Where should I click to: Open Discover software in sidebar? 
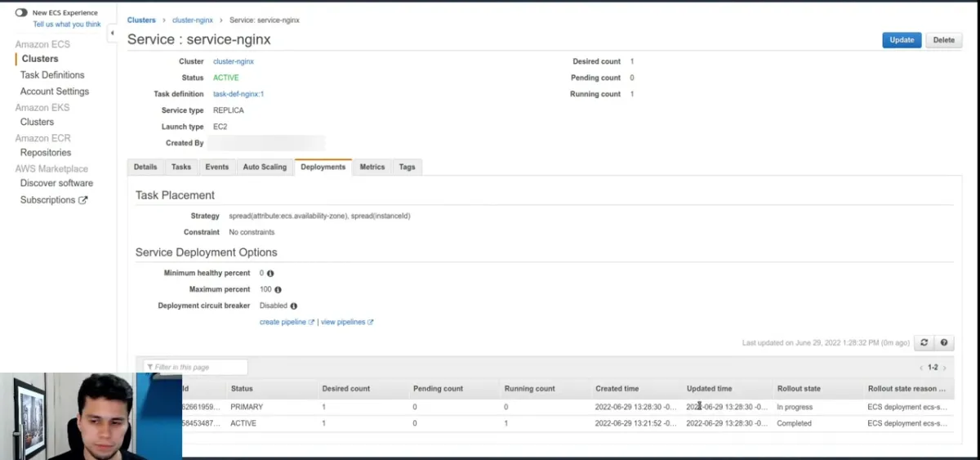pos(56,183)
